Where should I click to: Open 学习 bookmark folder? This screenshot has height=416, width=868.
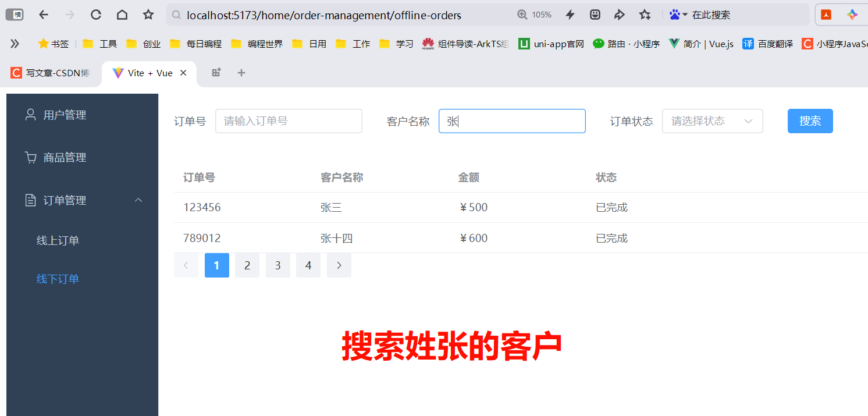[396, 44]
